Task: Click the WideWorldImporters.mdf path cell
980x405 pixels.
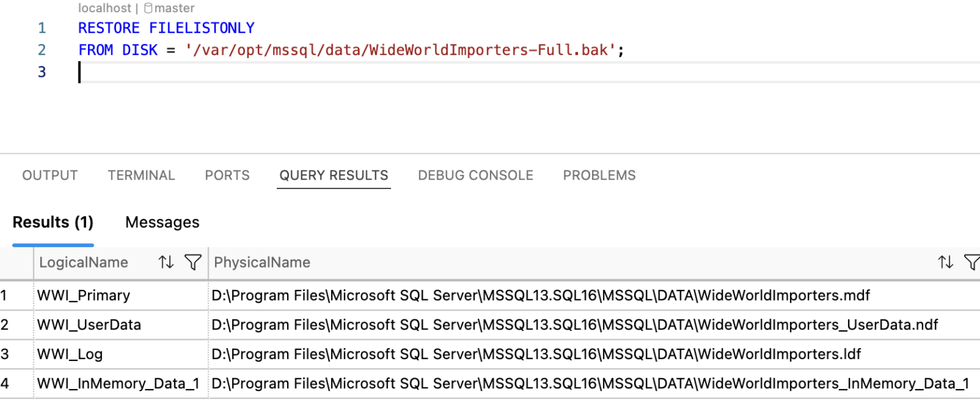Action: pyautogui.click(x=594, y=295)
